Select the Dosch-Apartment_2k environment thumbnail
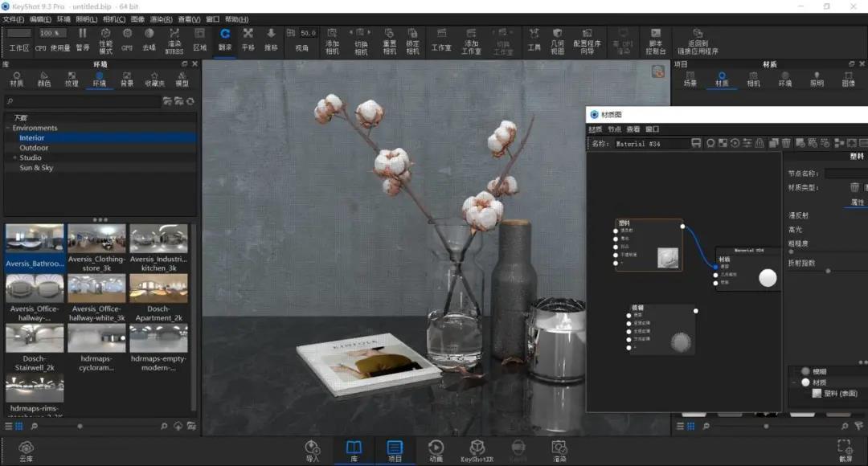Viewport: 868px width, 466px height. (x=158, y=298)
